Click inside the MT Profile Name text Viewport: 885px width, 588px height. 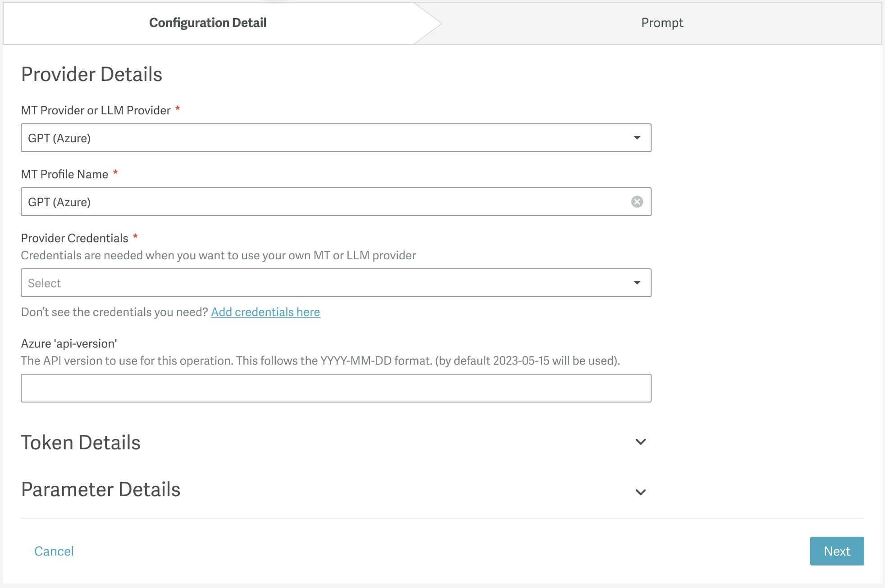click(59, 202)
